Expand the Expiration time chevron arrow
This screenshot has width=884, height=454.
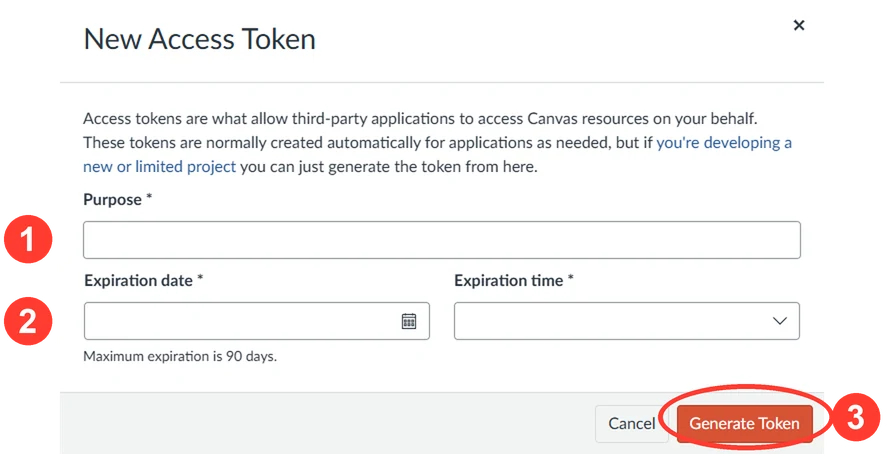pyautogui.click(x=780, y=321)
